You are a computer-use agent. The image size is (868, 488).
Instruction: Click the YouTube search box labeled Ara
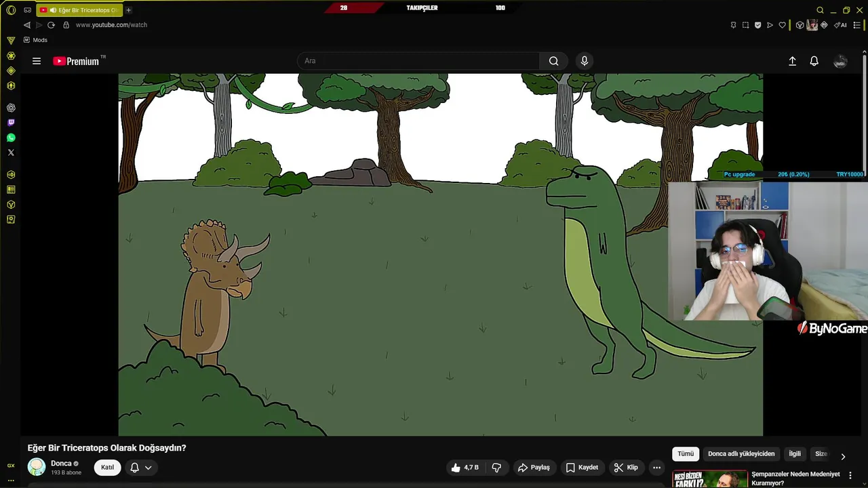418,61
